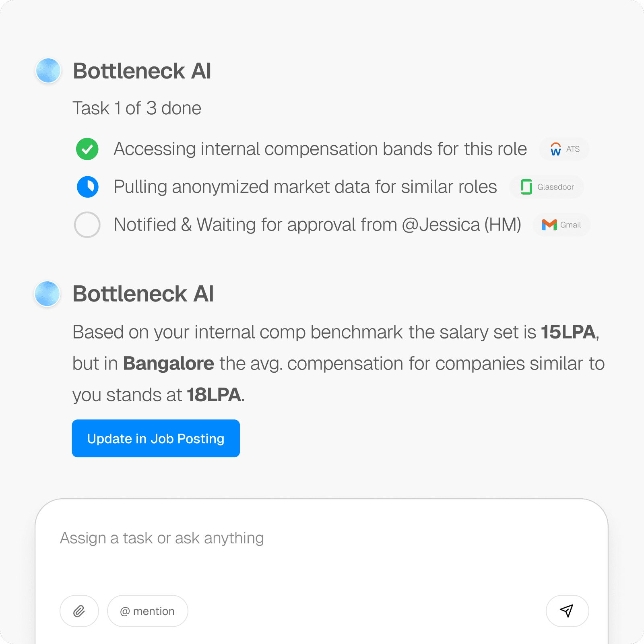Click the 'Task 1 of 3 done' status text
644x644 pixels.
[x=137, y=108]
